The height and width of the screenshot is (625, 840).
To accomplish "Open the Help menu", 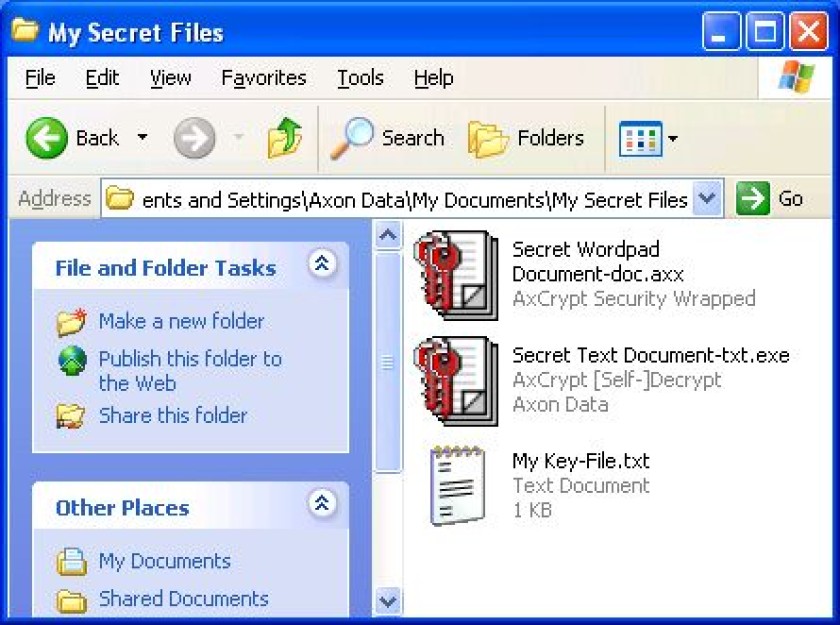I will click(x=433, y=78).
